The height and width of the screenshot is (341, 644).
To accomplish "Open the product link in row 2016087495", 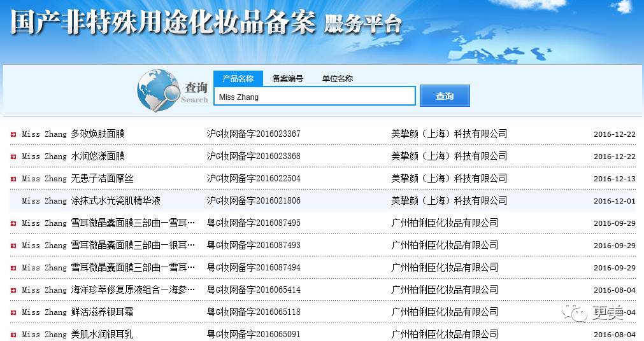I will tap(108, 223).
